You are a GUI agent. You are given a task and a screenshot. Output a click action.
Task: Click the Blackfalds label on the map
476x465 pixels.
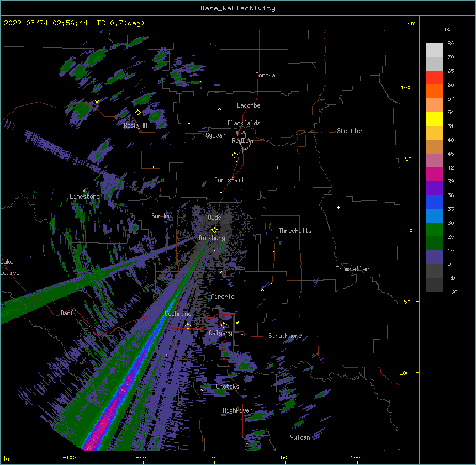pos(244,123)
